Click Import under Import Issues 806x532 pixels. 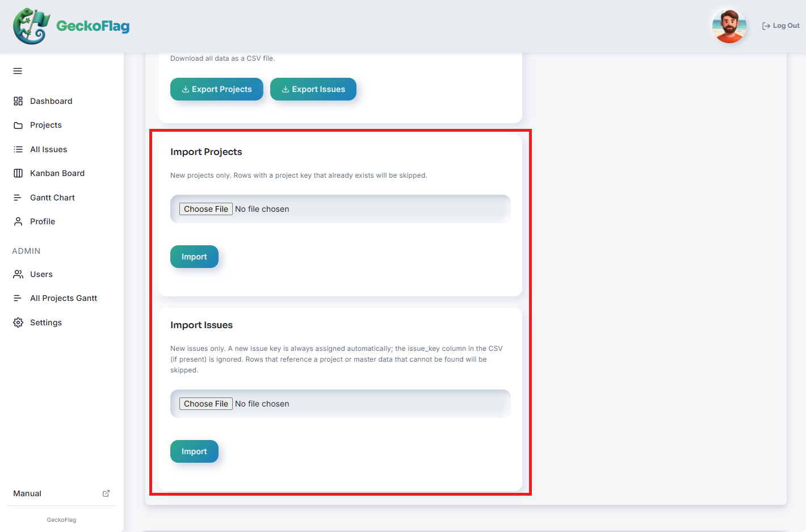point(194,451)
